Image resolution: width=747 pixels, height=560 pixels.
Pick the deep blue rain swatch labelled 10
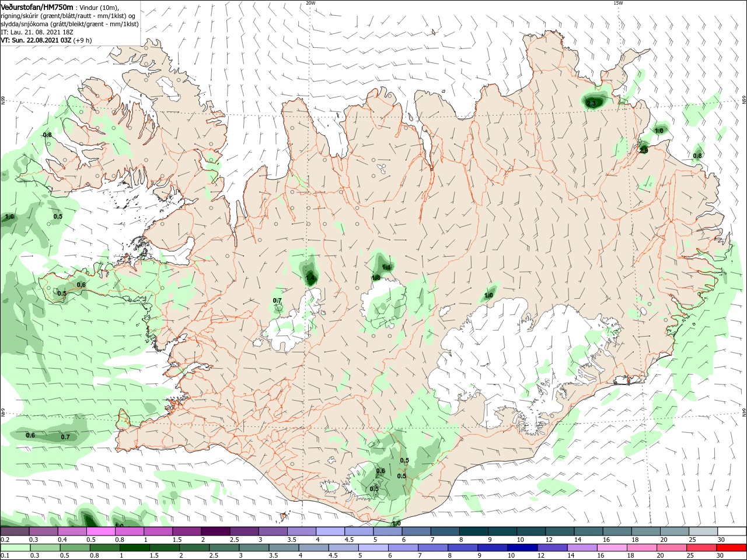(x=522, y=548)
